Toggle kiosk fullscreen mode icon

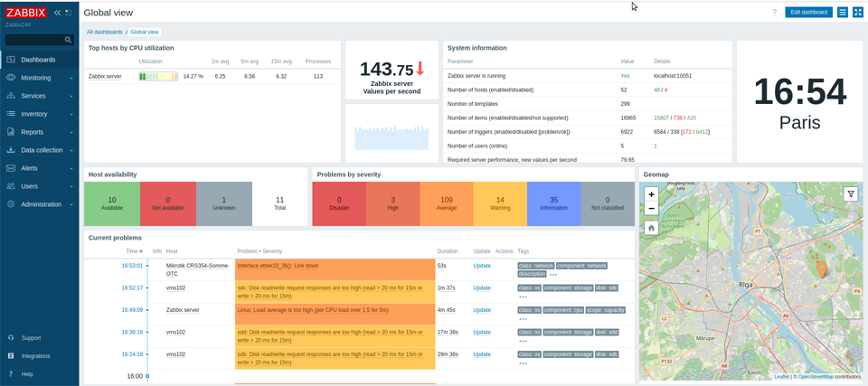pyautogui.click(x=857, y=12)
